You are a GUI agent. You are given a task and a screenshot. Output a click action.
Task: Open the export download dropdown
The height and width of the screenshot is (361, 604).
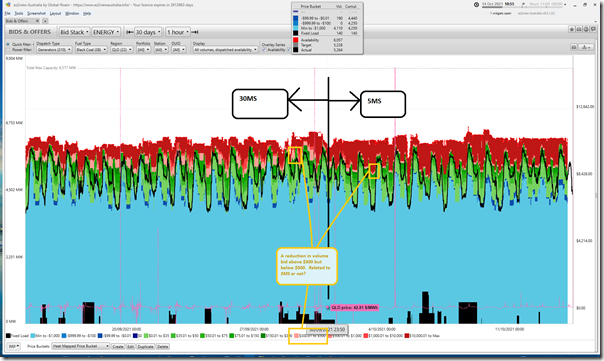[x=586, y=47]
